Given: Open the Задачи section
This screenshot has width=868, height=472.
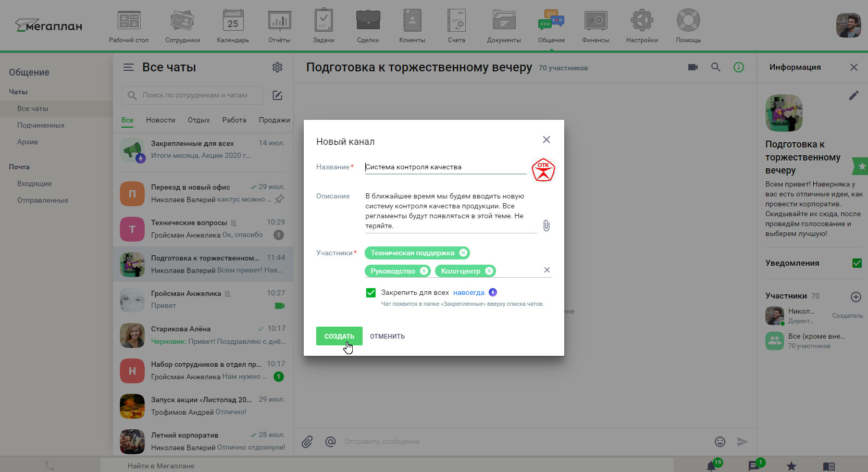Looking at the screenshot, I should [324, 26].
